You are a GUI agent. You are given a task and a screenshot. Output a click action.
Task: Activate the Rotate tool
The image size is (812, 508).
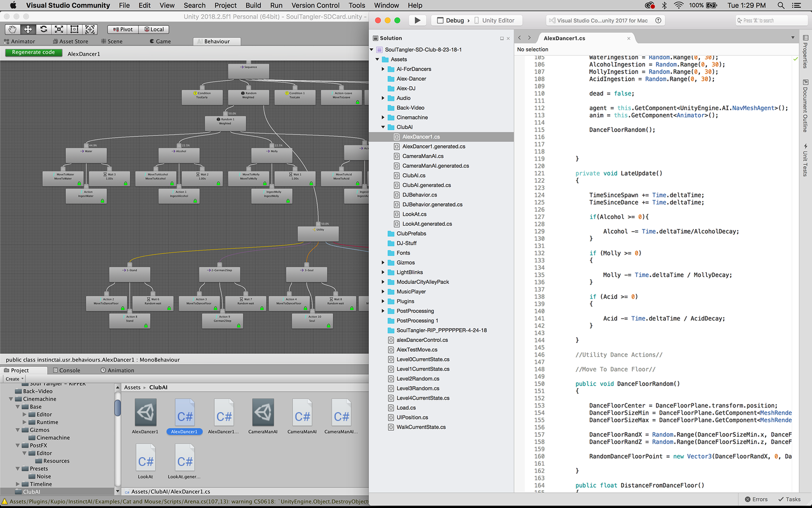pos(44,29)
